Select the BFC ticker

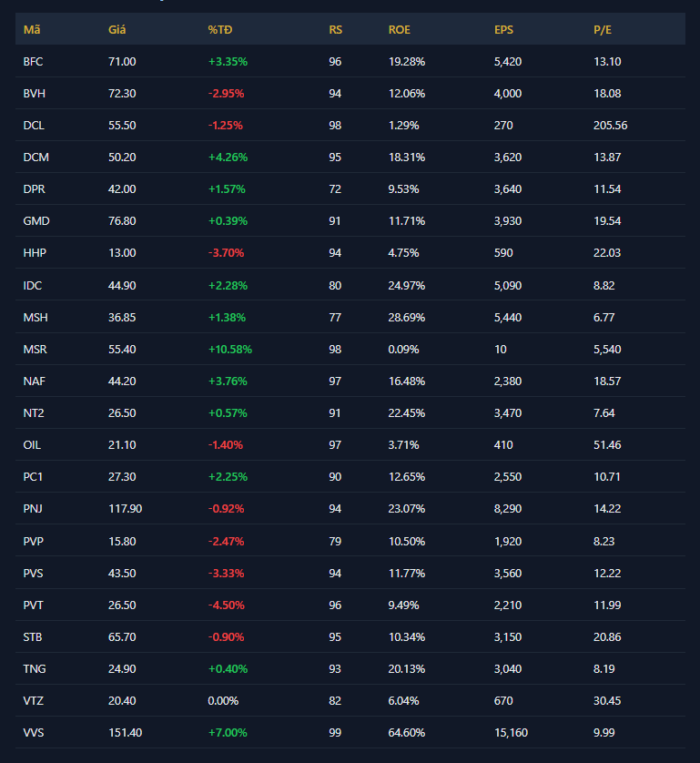pos(33,62)
